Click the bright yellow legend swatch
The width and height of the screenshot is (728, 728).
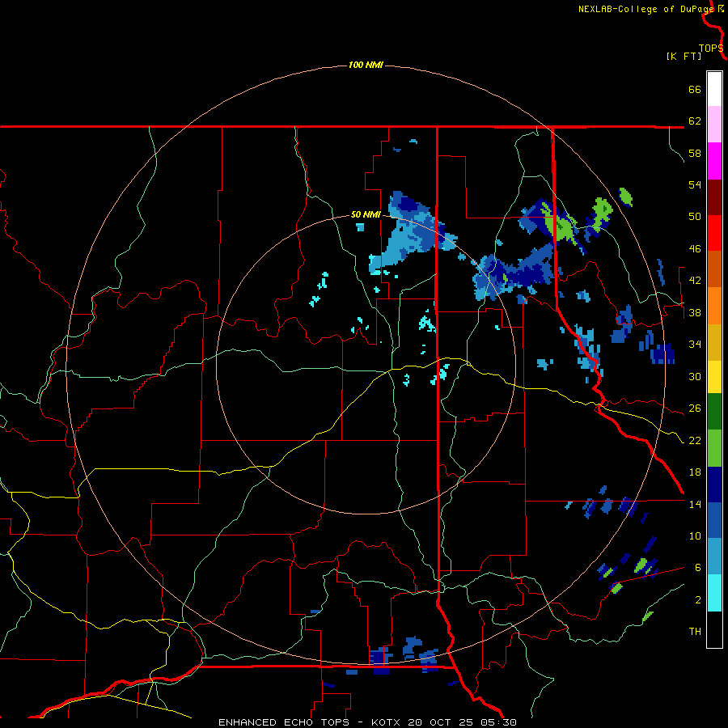[714, 377]
